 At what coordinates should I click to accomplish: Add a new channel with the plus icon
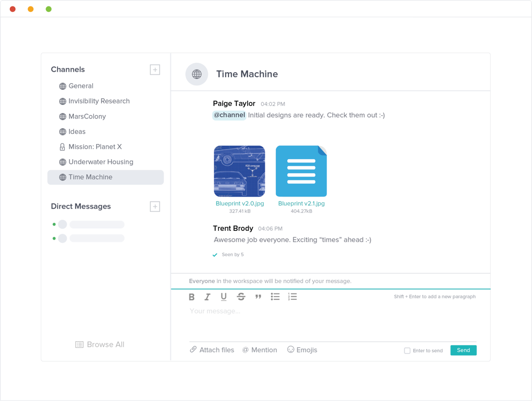(155, 70)
